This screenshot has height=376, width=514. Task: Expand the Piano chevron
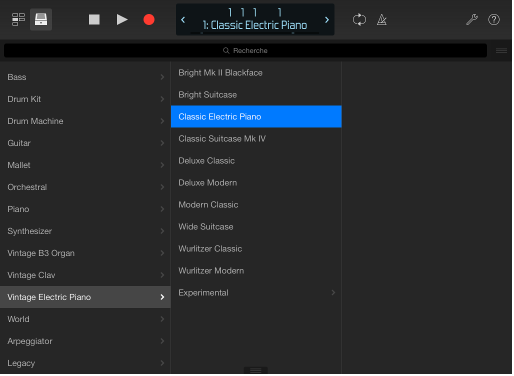coord(162,209)
